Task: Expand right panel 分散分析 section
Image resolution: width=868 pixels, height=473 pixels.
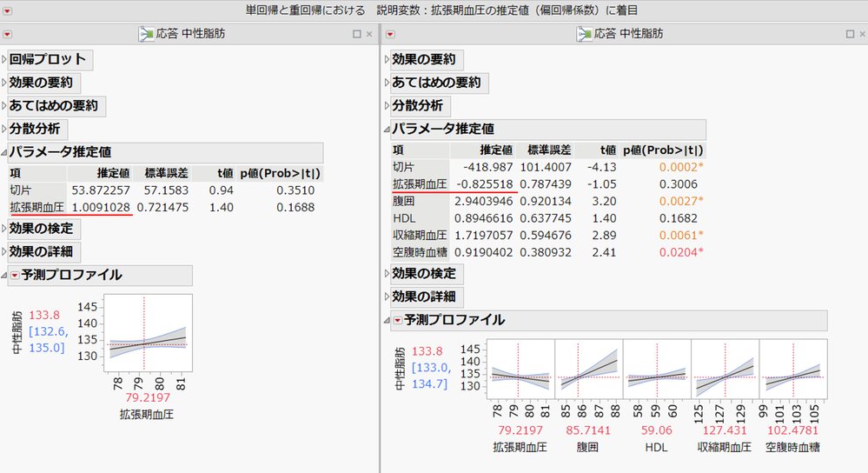Action: coord(387,106)
